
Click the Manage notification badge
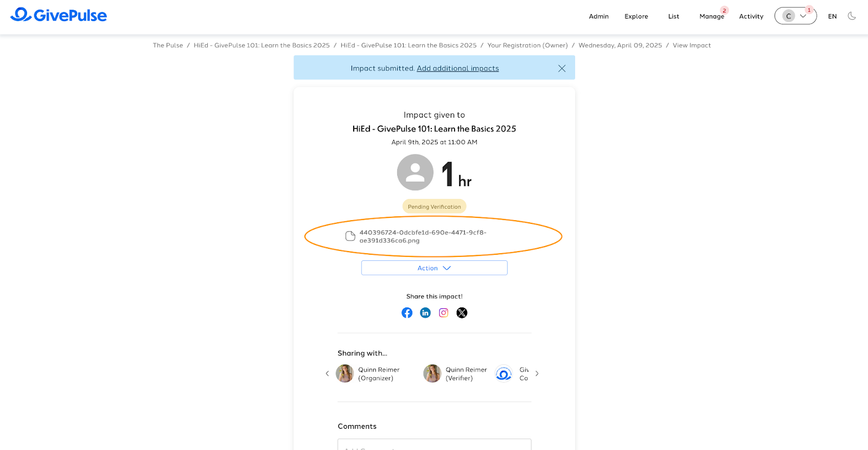pos(724,10)
